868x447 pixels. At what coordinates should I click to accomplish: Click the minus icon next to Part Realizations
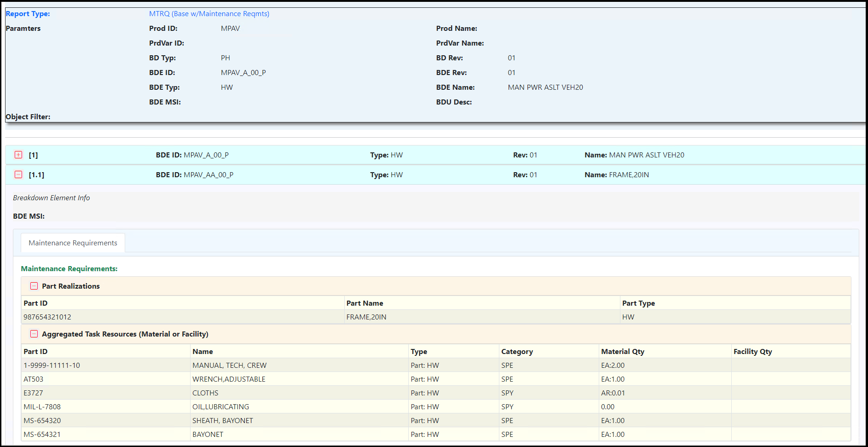[x=34, y=286]
